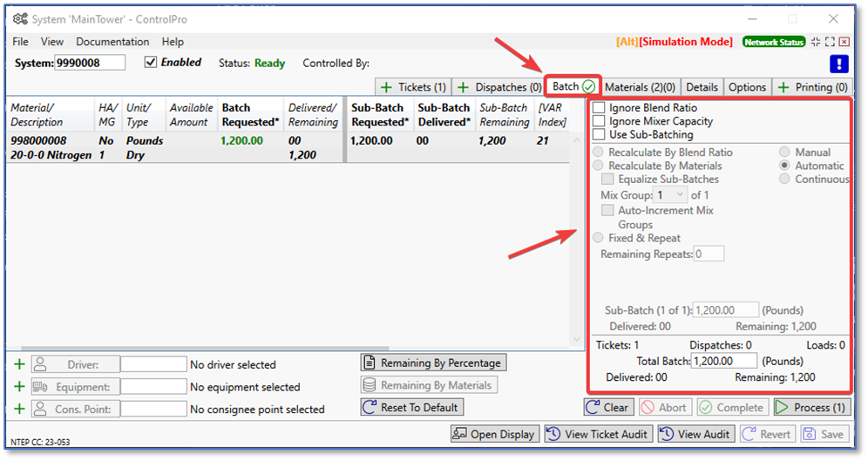
Task: Click the green plus beside Cons. Point
Action: (x=19, y=409)
